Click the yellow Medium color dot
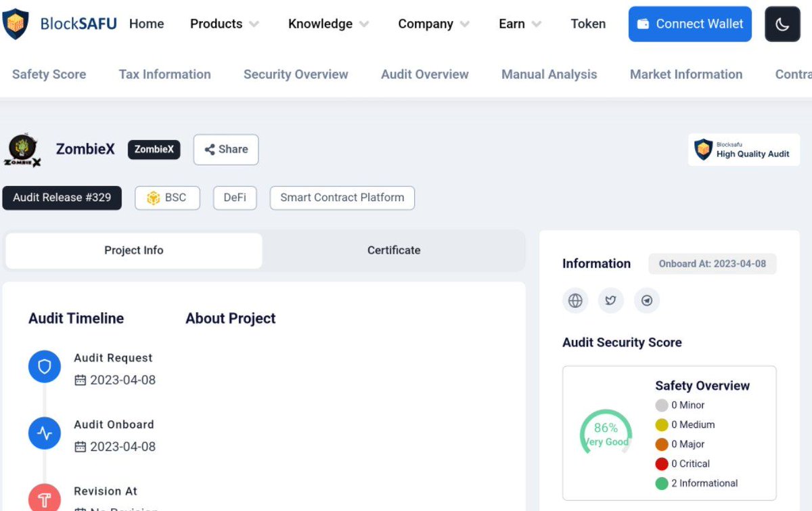This screenshot has width=812, height=511. (662, 425)
